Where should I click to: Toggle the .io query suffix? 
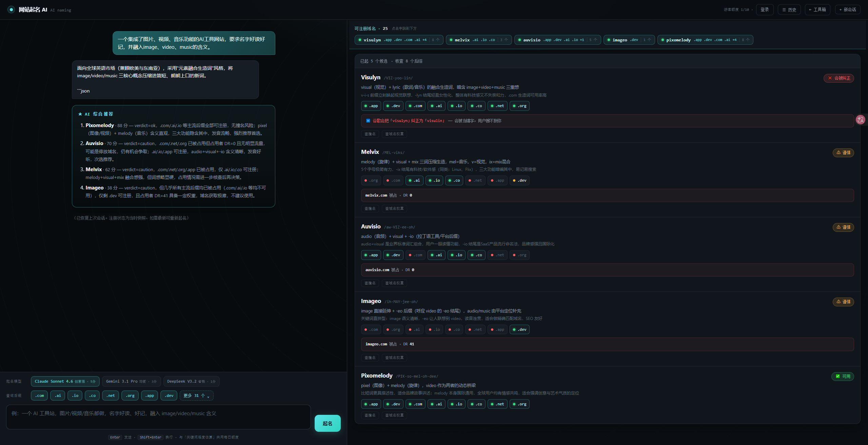coord(75,396)
